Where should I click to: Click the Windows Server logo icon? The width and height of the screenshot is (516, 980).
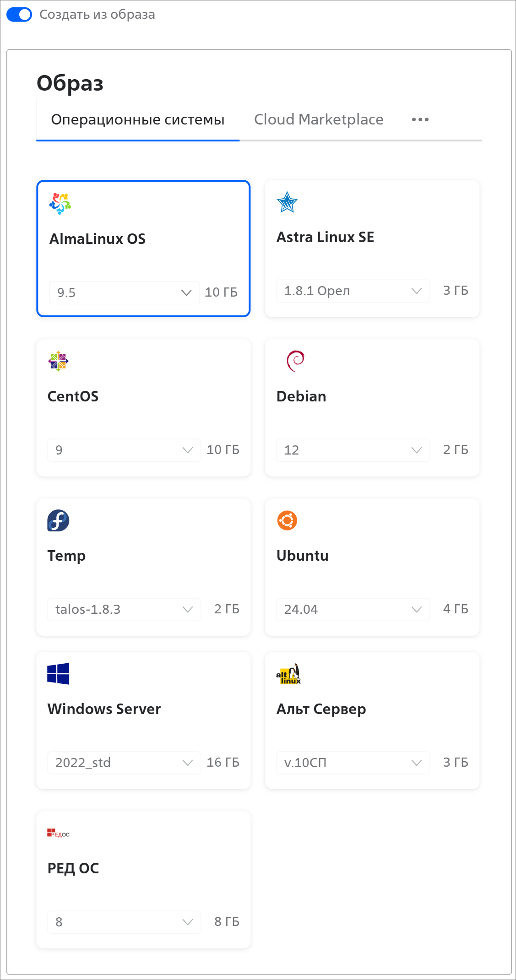pos(58,674)
